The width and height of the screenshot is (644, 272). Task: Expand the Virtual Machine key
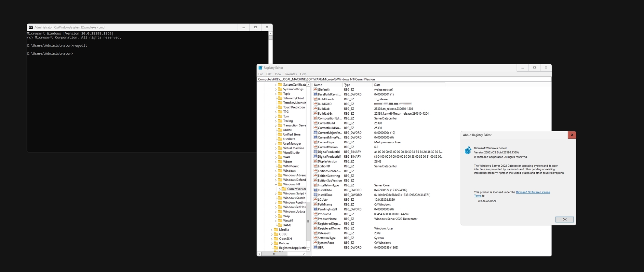click(x=276, y=148)
